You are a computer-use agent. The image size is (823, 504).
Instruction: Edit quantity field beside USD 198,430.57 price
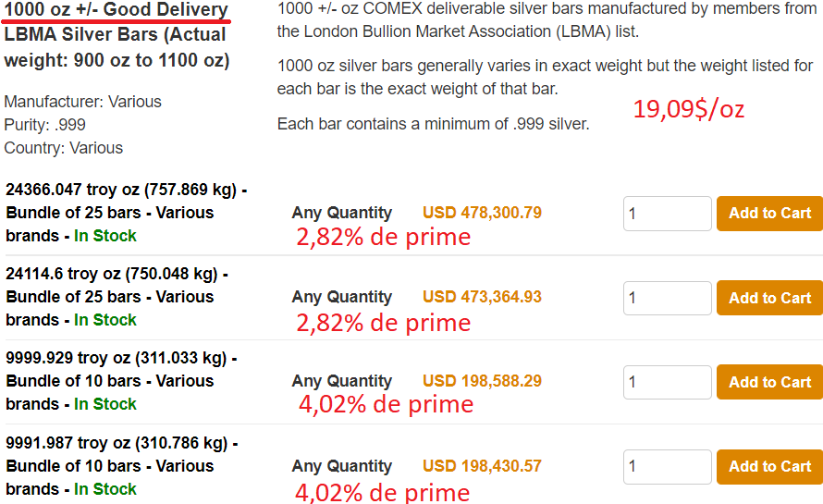coord(667,467)
